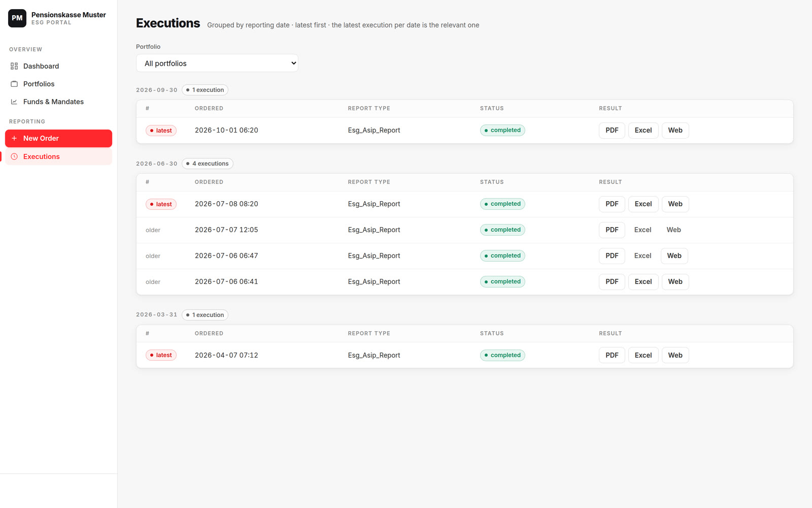This screenshot has width=812, height=508.
Task: Click the Portfolios folder icon
Action: point(14,84)
